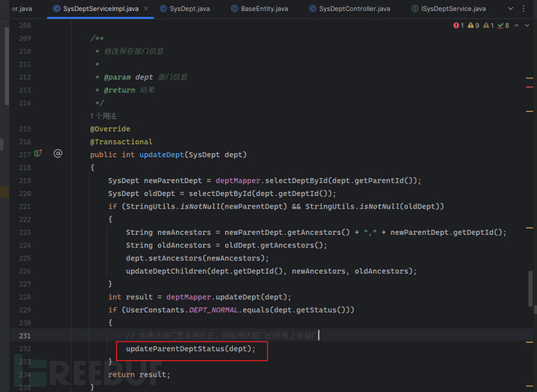The width and height of the screenshot is (537, 392).
Task: Close the SysDeptServiceImpl.java tab
Action: click(x=146, y=9)
